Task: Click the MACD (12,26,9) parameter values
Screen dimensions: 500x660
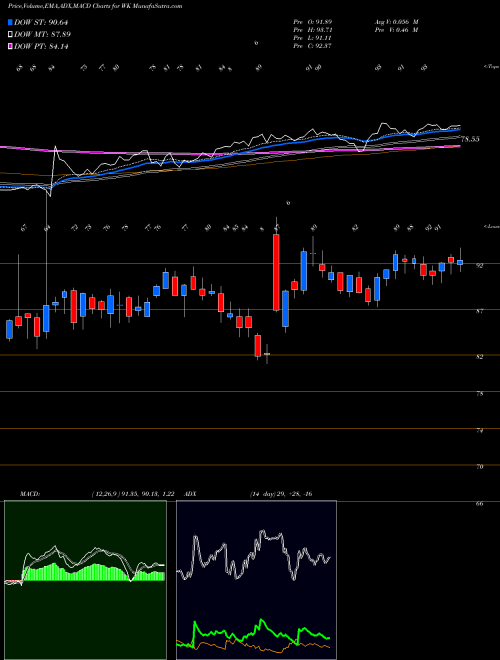Action: click(x=133, y=494)
